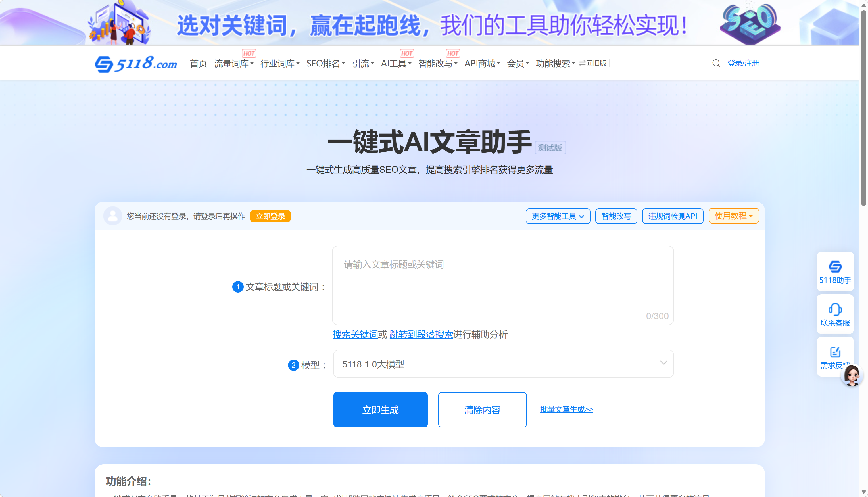Open the search magnifier icon
The width and height of the screenshot is (868, 497).
tap(716, 63)
